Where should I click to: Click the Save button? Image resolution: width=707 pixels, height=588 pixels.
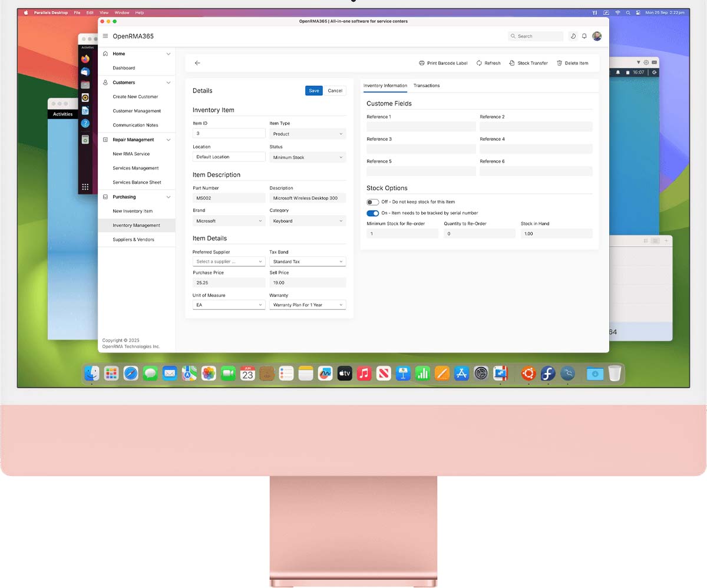coord(313,91)
